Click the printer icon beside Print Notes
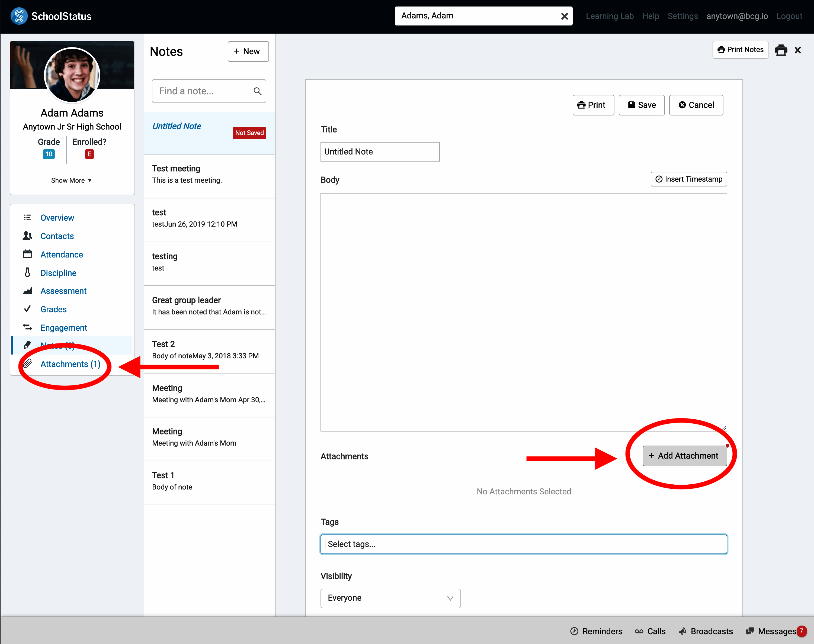The width and height of the screenshot is (814, 644). [780, 50]
